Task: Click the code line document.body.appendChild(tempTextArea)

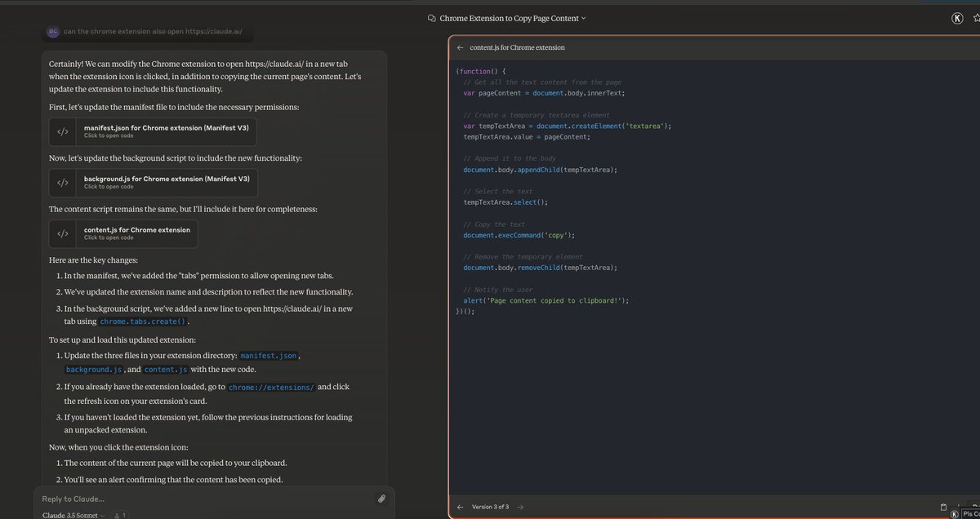Action: click(541, 169)
